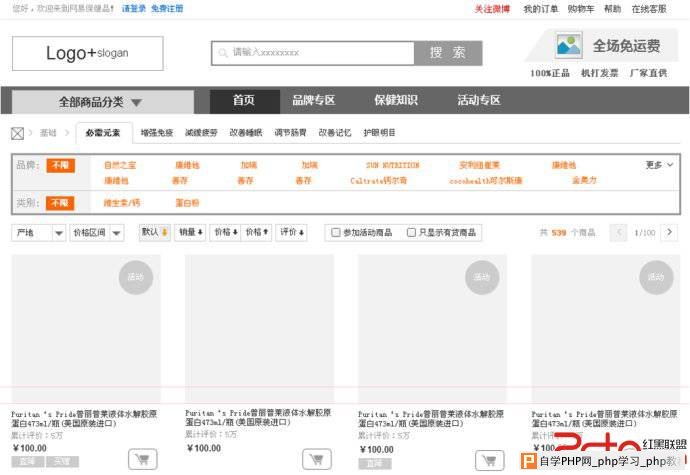Screen dimensions: 690x475
Task: Filter by brand Caltrate钙尔奇
Action: [378, 181]
